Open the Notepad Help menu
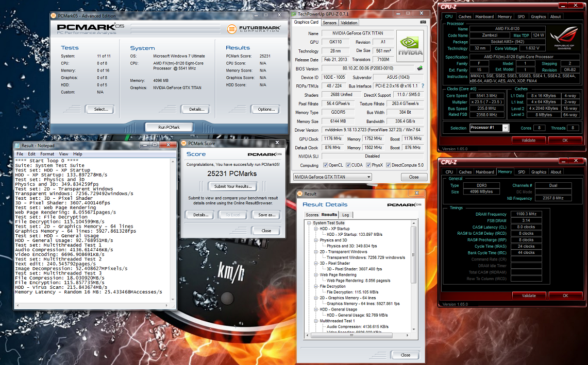 pyautogui.click(x=78, y=154)
